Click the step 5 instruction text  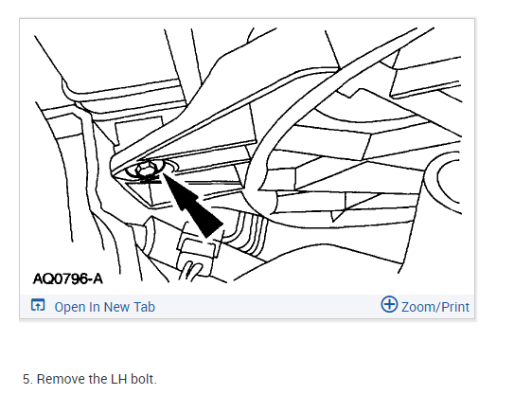click(x=90, y=379)
